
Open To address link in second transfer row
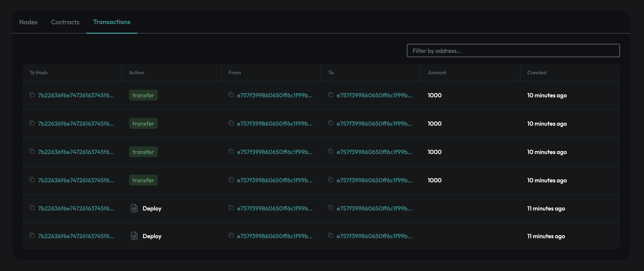(374, 124)
